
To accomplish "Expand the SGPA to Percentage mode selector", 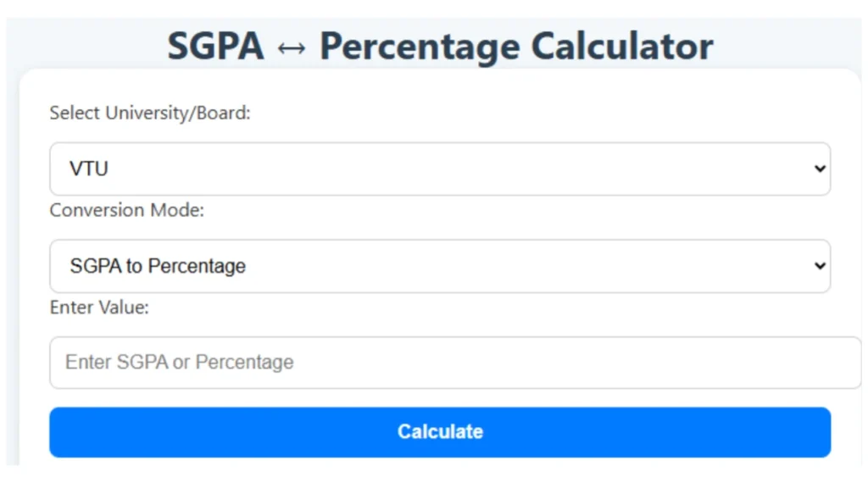I will point(440,266).
